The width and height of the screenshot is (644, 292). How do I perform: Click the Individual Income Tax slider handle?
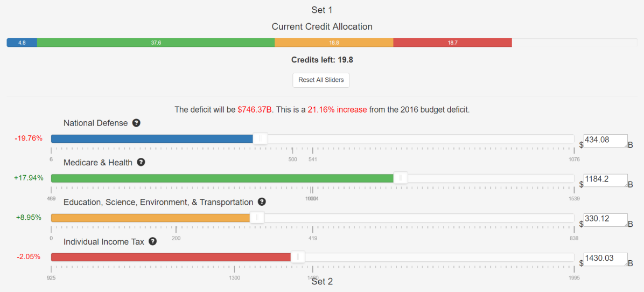[x=298, y=258]
